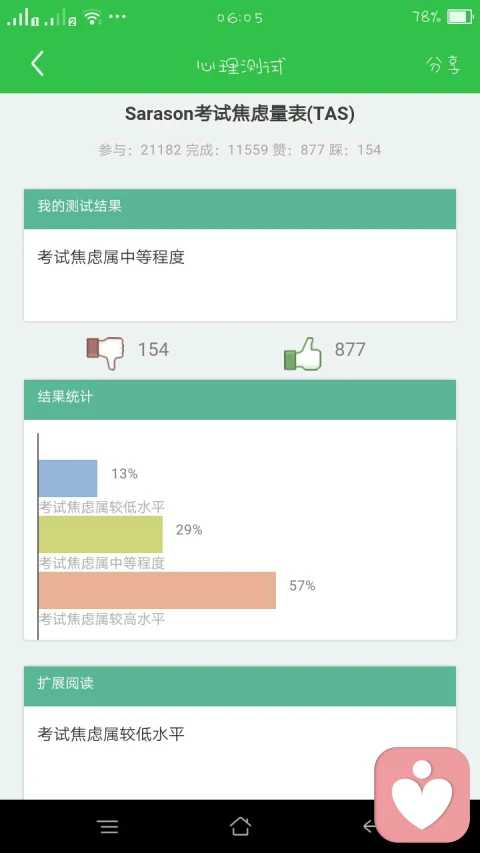
Task: Tap the like count 877
Action: [350, 349]
